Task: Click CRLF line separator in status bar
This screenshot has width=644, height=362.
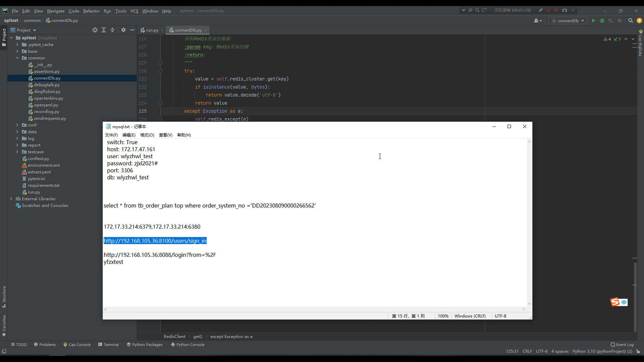Action: tap(527, 351)
